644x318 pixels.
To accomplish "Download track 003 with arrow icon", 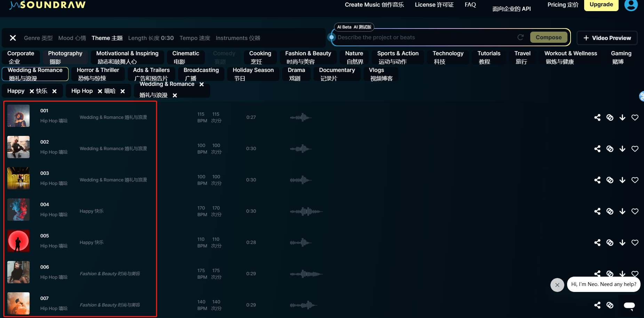I will click(x=622, y=180).
